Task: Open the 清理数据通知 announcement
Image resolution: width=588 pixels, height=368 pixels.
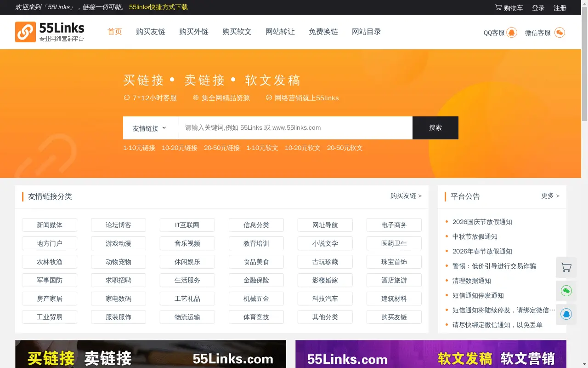Action: tap(472, 281)
